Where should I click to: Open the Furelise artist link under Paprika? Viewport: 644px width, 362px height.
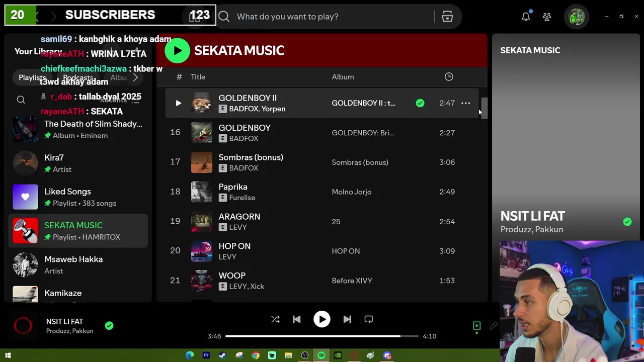click(242, 198)
